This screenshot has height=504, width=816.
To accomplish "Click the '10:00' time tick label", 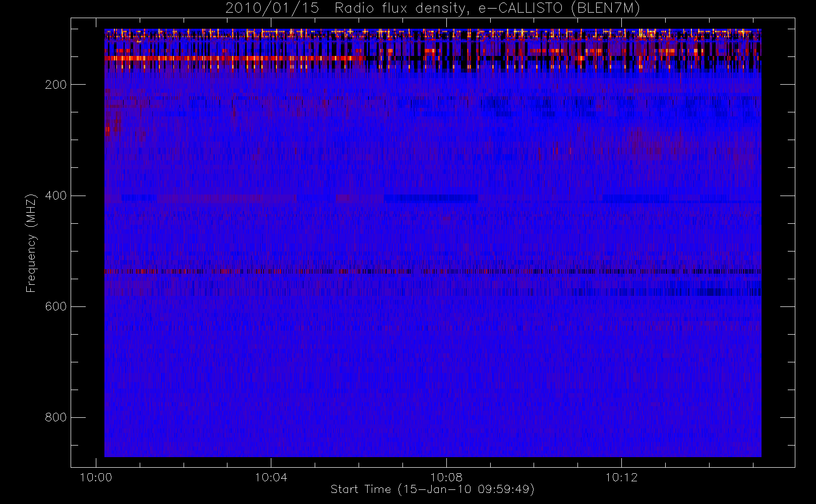I will 96,477.
